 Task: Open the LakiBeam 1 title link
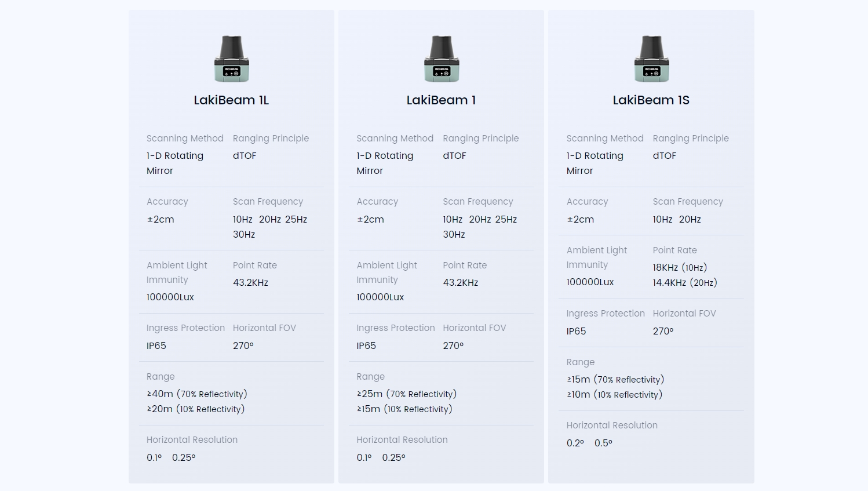pyautogui.click(x=441, y=100)
